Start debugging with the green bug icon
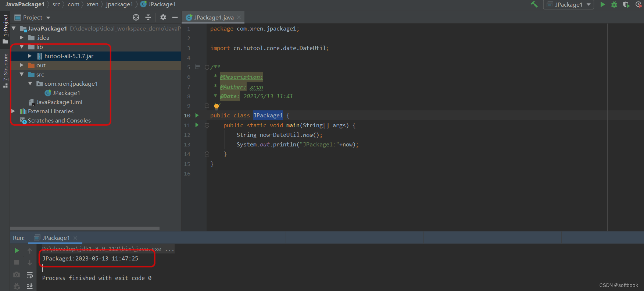Image resolution: width=644 pixels, height=291 pixels. (x=614, y=4)
